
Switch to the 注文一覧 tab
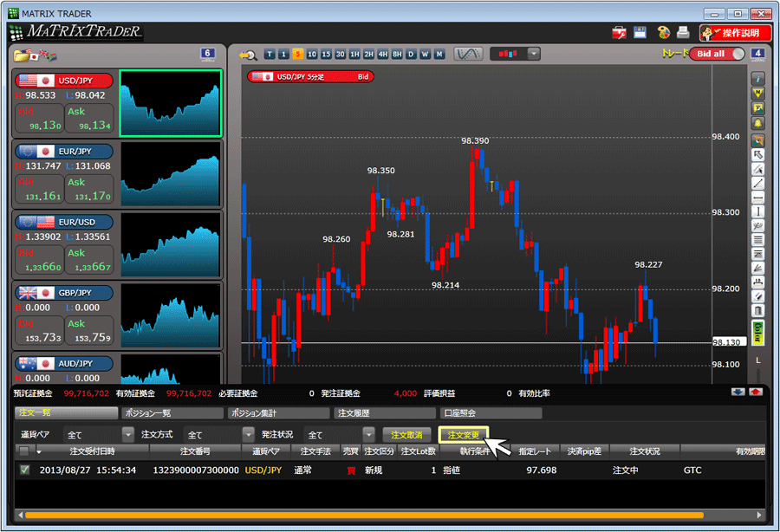tap(66, 412)
